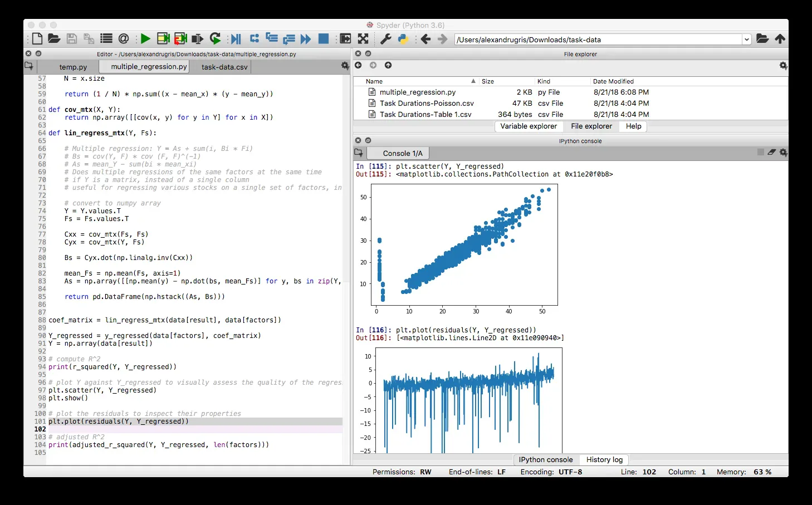
Task: Save the current file
Action: tap(71, 39)
